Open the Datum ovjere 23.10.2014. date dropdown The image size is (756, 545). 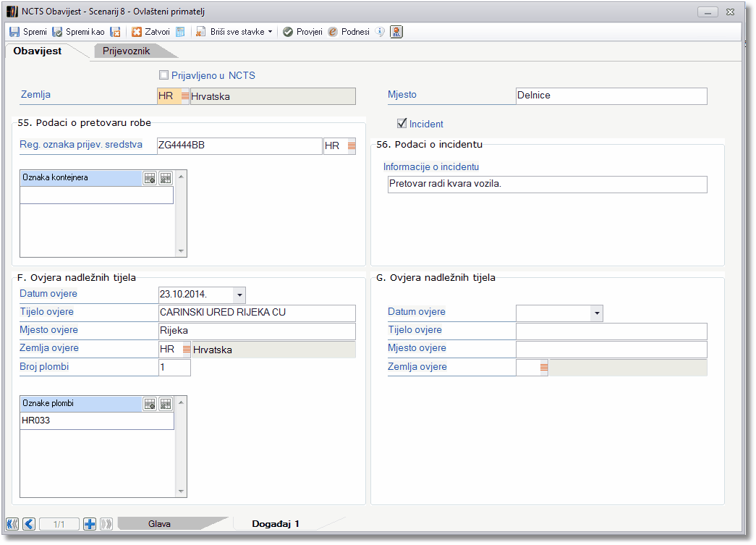[x=239, y=295]
